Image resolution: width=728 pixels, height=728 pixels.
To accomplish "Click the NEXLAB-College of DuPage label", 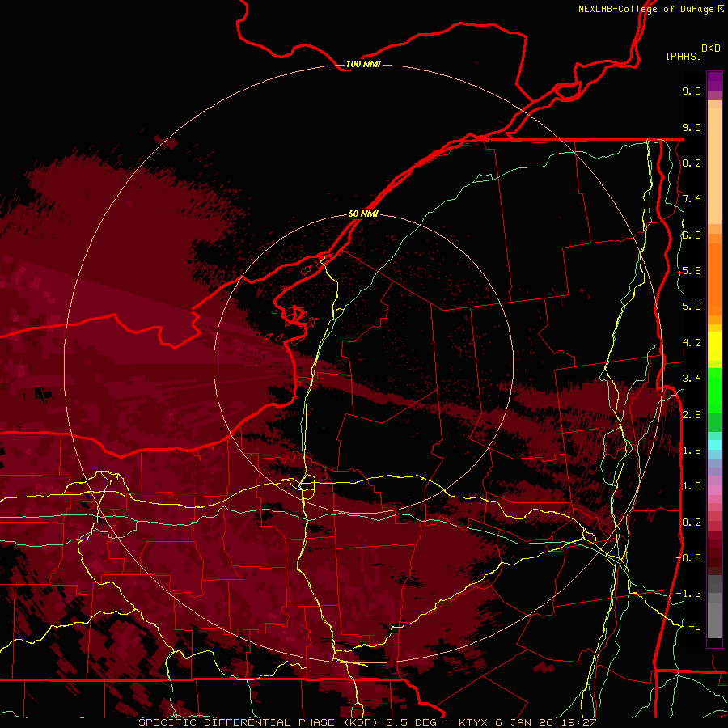I will 646,9.
